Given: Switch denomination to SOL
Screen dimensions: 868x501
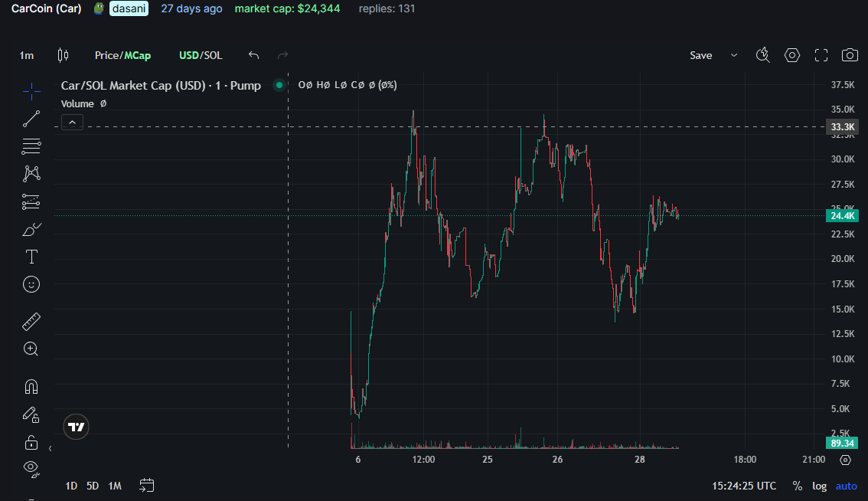Looking at the screenshot, I should tap(212, 55).
